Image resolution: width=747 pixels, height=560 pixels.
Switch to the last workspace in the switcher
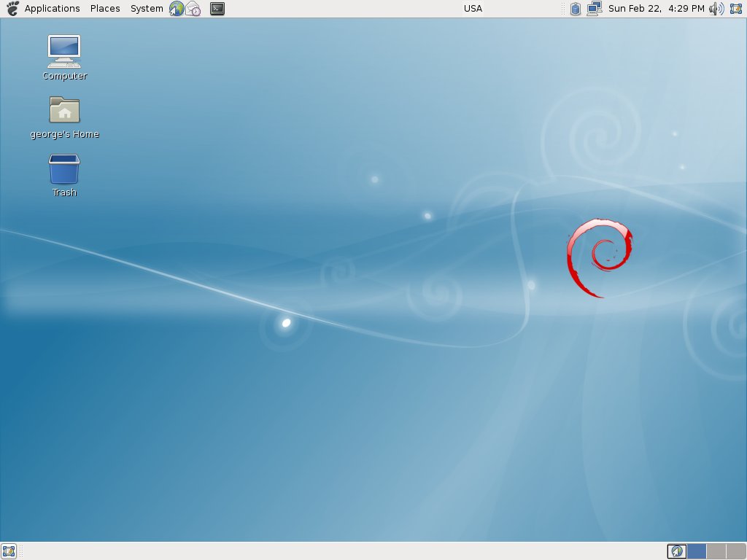(736, 551)
